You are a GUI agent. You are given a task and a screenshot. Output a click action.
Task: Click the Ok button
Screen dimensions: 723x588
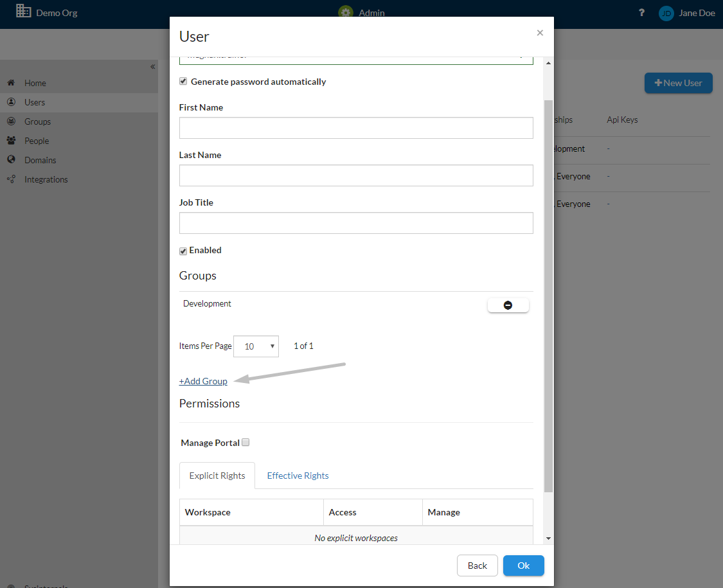click(523, 566)
